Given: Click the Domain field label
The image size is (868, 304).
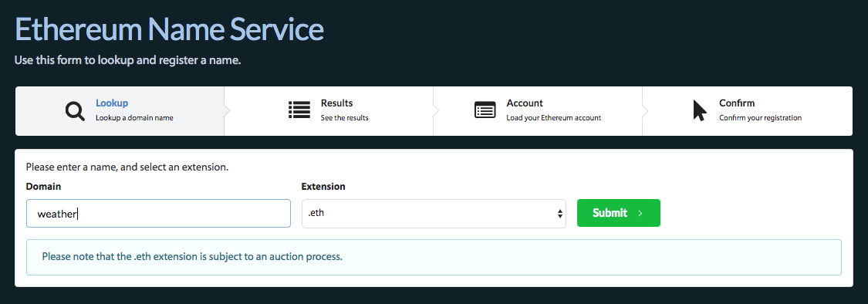Looking at the screenshot, I should pyautogui.click(x=43, y=187).
